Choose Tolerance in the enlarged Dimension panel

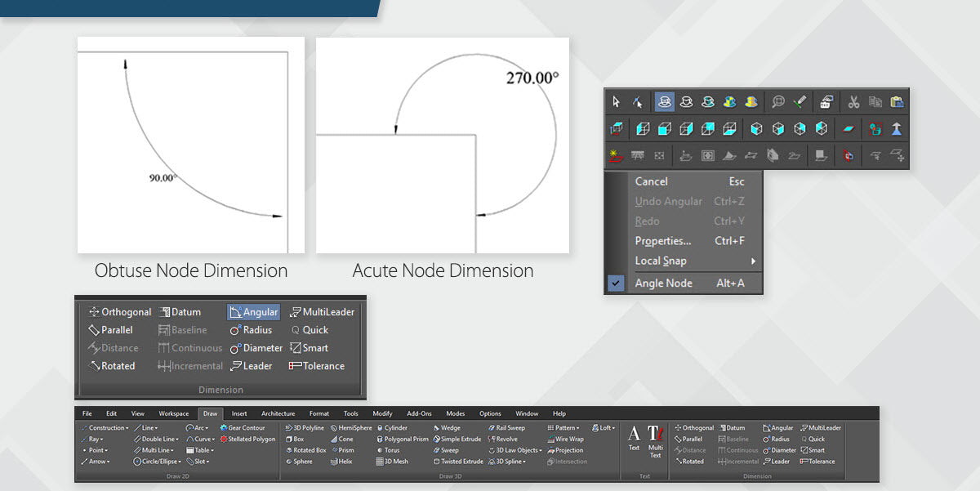pyautogui.click(x=317, y=366)
